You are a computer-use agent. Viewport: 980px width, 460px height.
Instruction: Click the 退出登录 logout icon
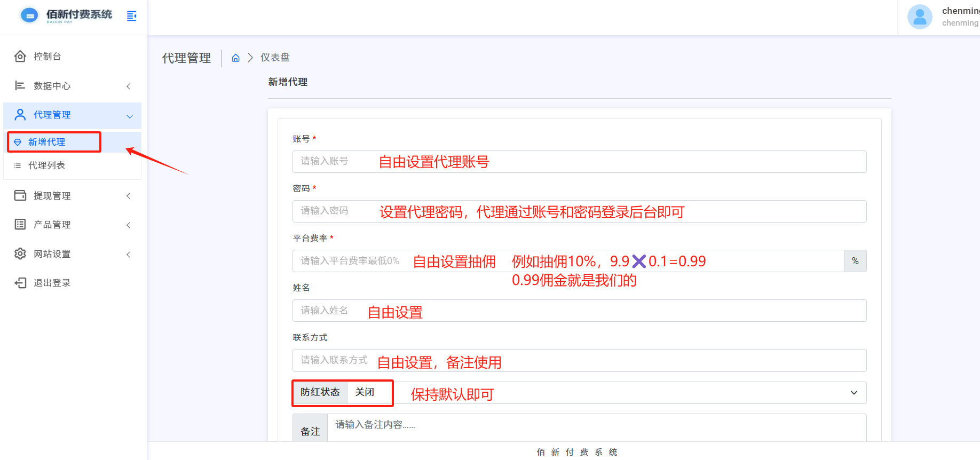pos(20,283)
